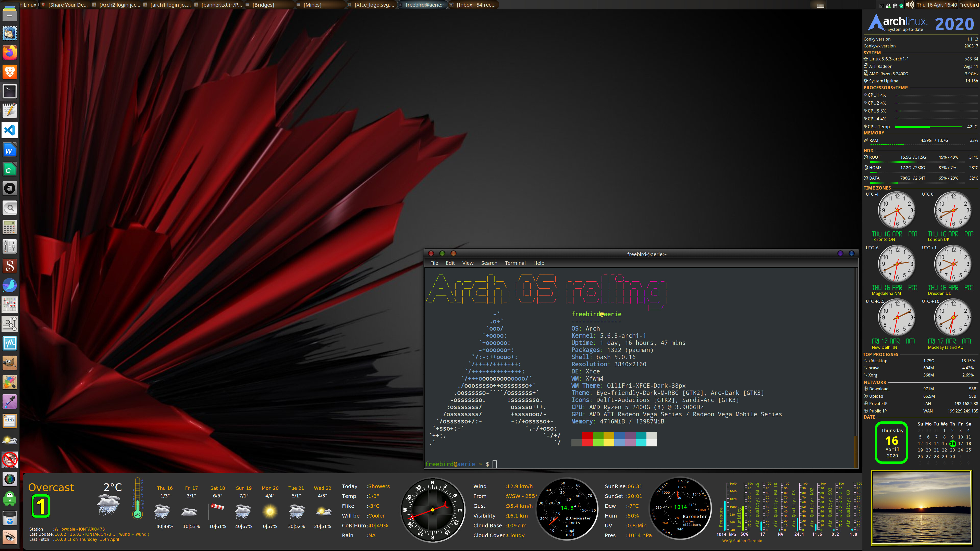Open the Edit menu in terminal
The image size is (980, 551).
click(x=450, y=263)
